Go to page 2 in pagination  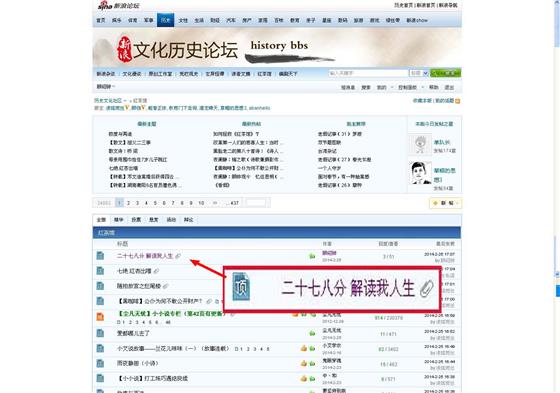point(128,203)
